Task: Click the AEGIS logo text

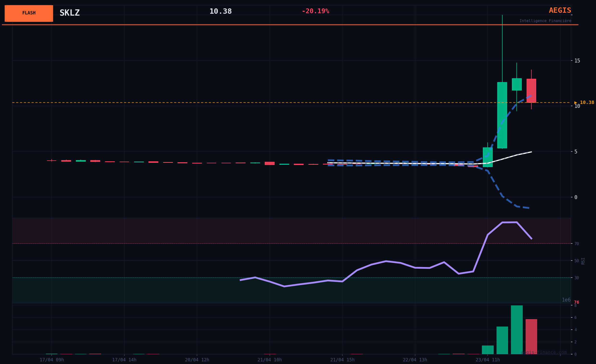Action: [560, 10]
